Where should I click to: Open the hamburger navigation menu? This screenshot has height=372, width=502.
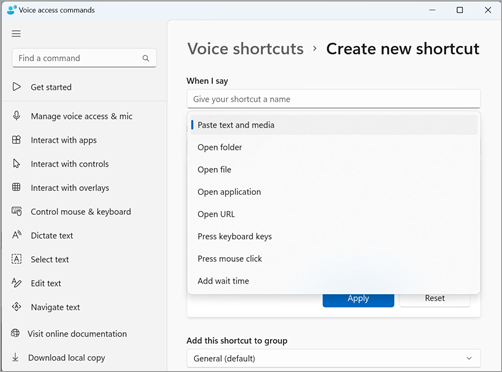pyautogui.click(x=16, y=34)
